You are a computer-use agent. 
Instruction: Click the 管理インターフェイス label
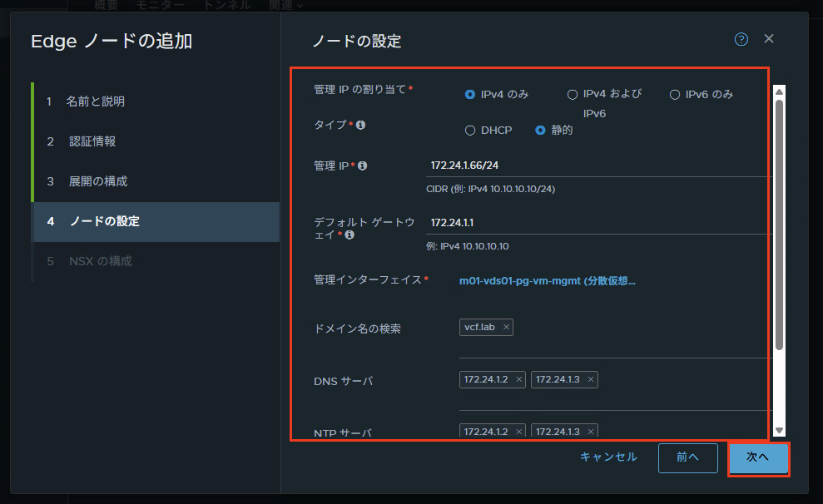click(368, 280)
